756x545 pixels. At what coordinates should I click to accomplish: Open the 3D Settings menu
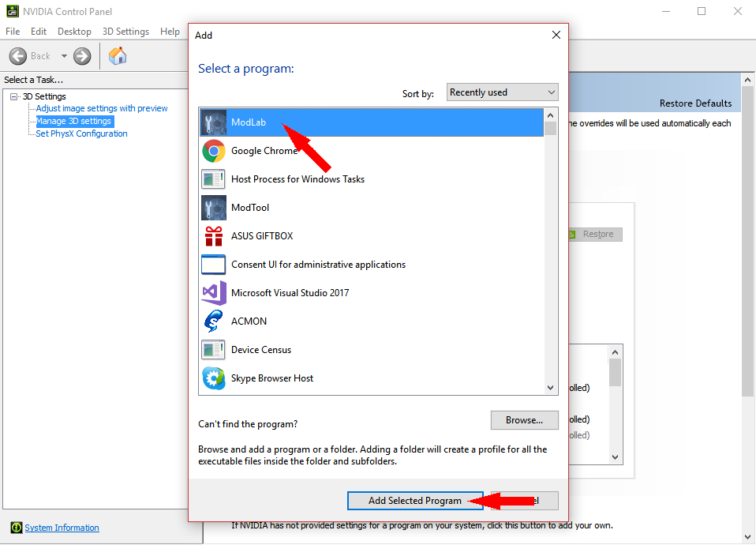[x=125, y=32]
